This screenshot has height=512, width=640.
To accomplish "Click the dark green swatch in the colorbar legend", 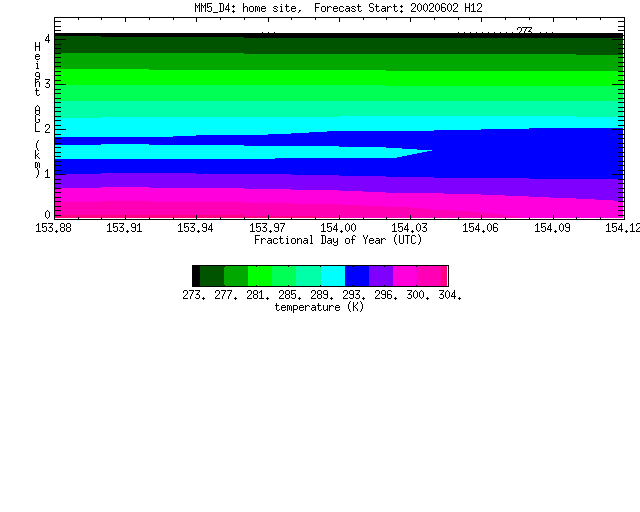I will click(x=212, y=276).
